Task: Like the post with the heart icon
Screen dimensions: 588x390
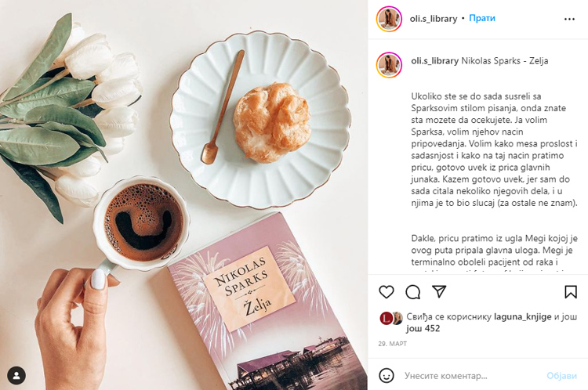Action: tap(387, 292)
